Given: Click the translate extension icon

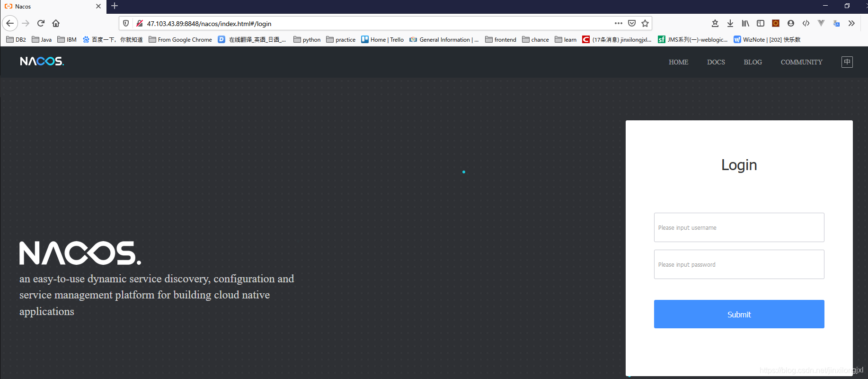Looking at the screenshot, I should (836, 23).
